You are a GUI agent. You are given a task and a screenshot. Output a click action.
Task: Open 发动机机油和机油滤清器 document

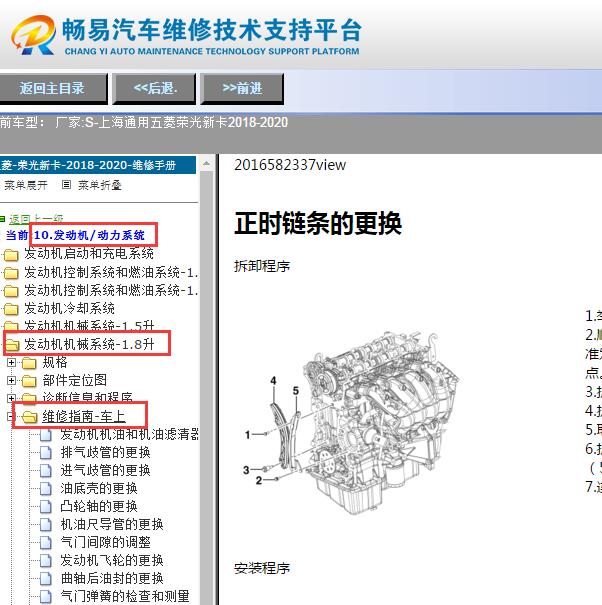tap(129, 434)
